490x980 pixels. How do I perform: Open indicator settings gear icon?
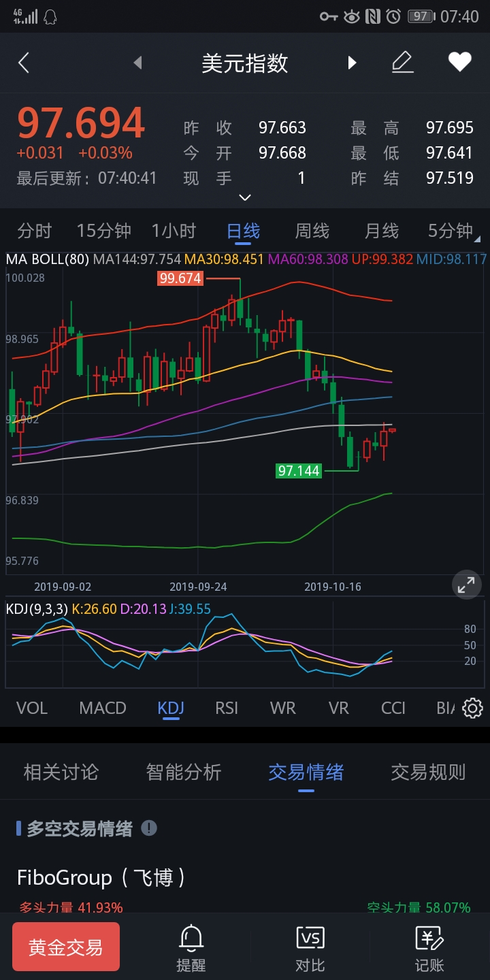(x=472, y=708)
